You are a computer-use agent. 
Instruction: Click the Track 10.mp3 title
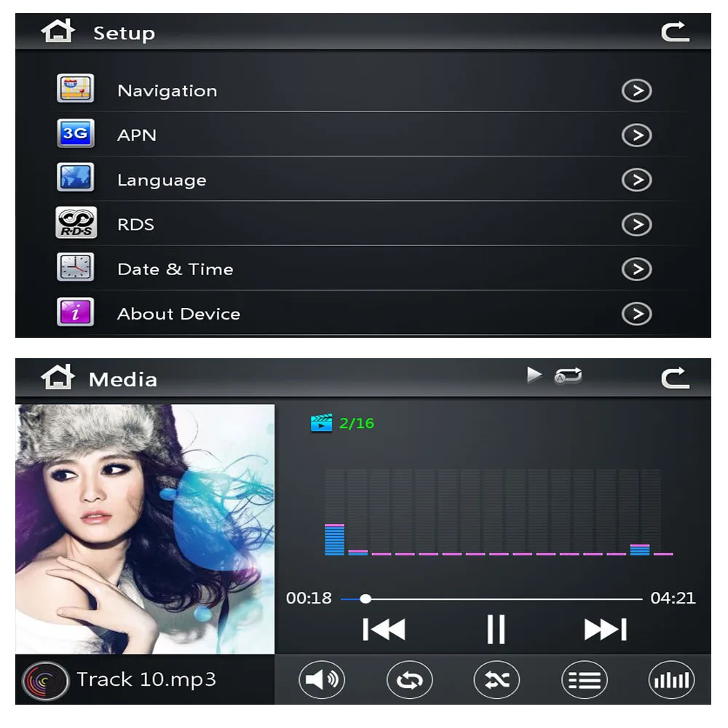tap(146, 679)
